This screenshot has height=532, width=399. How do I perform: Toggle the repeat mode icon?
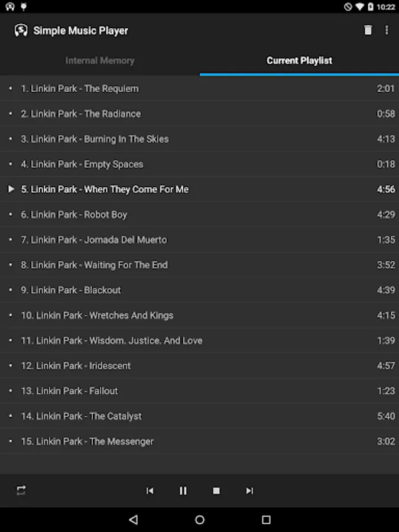21,490
